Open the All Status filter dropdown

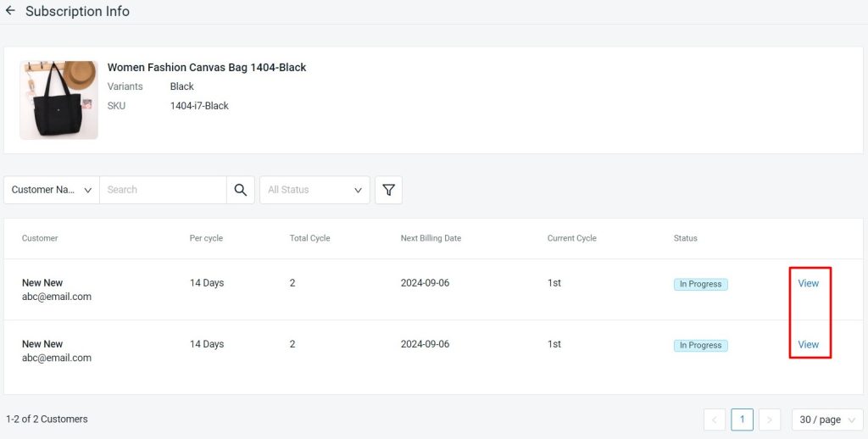314,190
